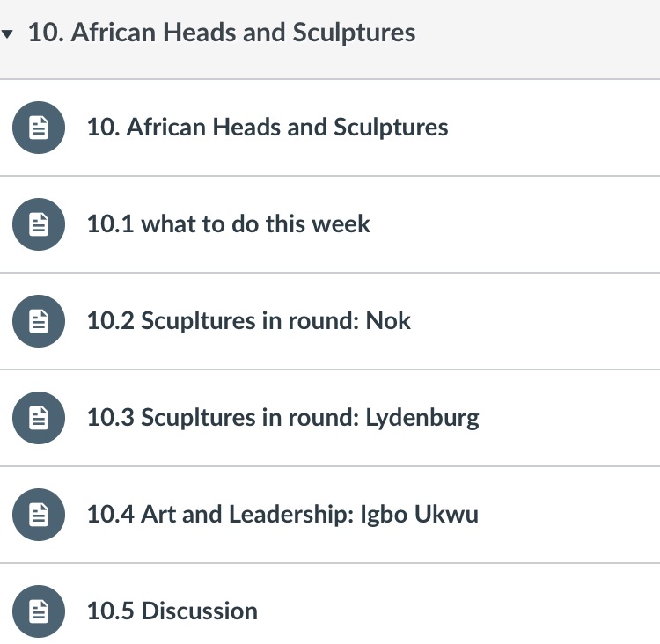Click the module header title text
Screen dimensions: 660x644
[x=222, y=33]
